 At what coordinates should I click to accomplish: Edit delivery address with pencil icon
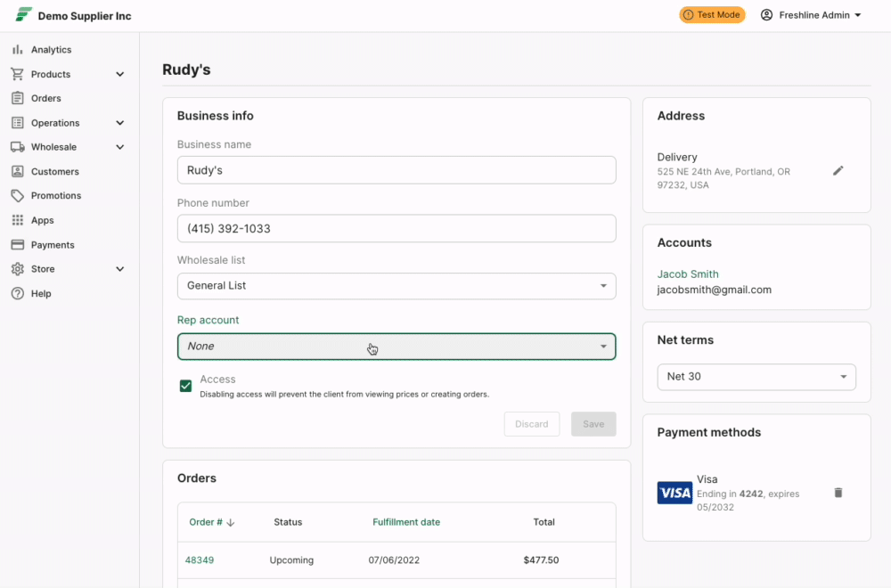click(838, 171)
